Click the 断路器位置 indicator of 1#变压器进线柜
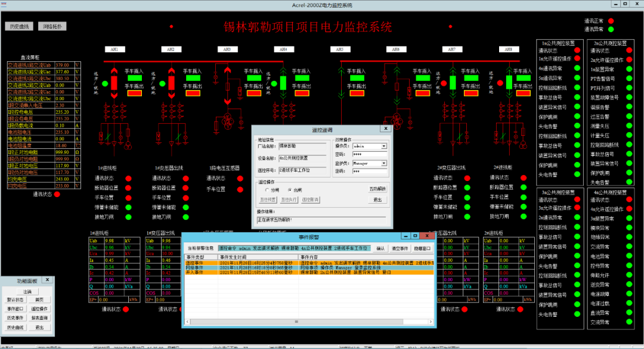 (x=186, y=188)
